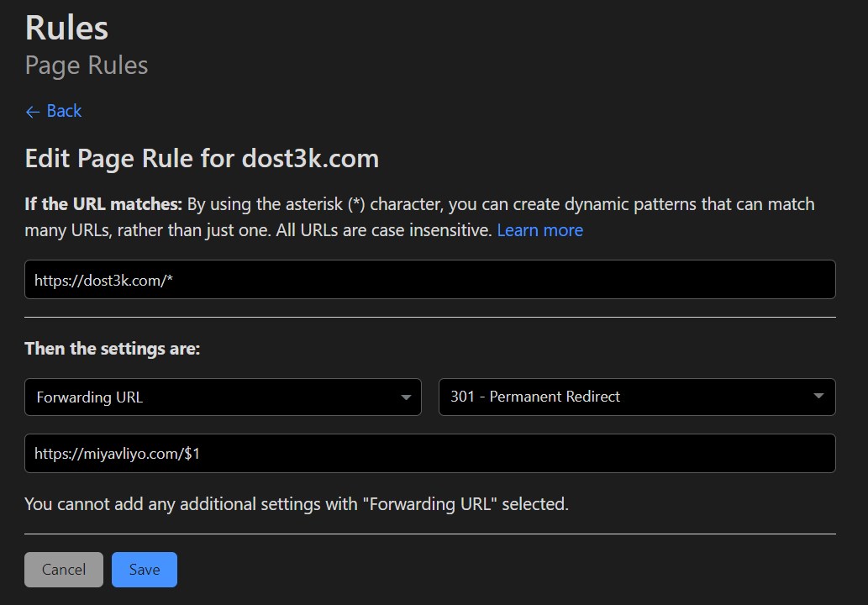Screen dimensions: 868x605
Task: Open the 301 - Permanent Redirect dropdown
Action: point(637,397)
